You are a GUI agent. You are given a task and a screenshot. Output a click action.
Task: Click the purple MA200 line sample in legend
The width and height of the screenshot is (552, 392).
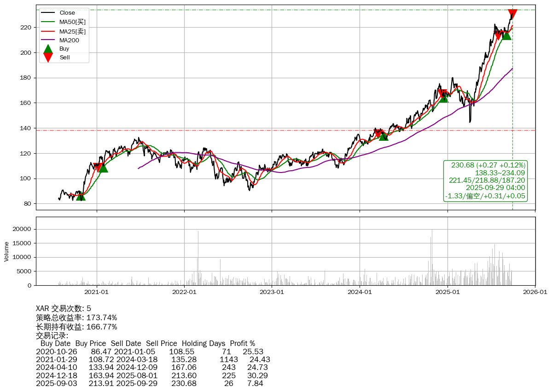click(48, 40)
